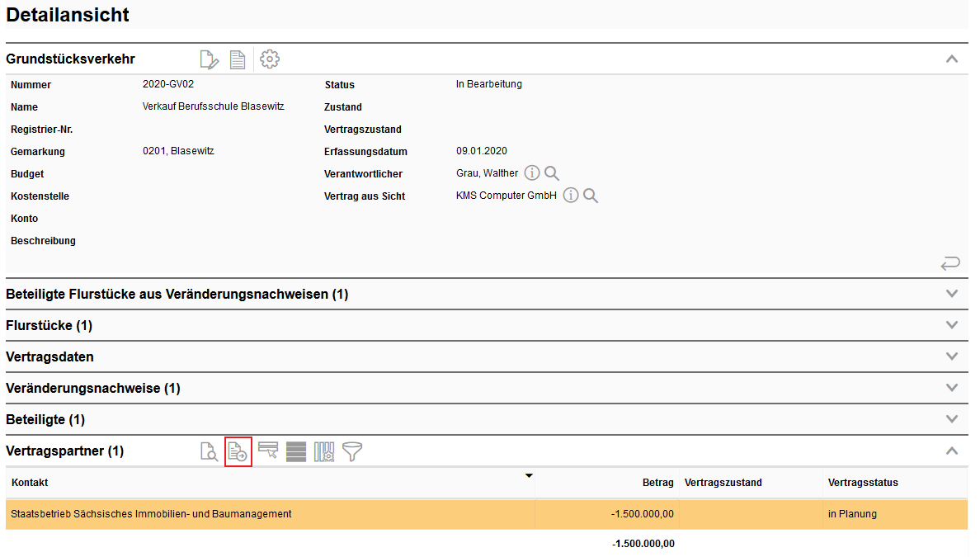
Task: Click the red-highlighted document arrow icon
Action: [238, 451]
